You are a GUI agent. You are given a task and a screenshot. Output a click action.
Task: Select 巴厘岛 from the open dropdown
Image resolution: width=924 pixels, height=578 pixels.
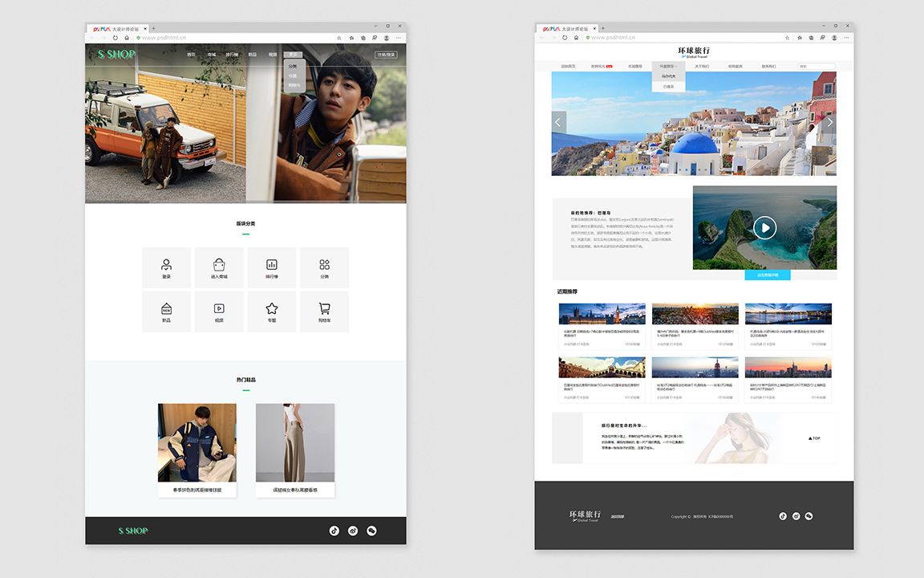tap(668, 84)
